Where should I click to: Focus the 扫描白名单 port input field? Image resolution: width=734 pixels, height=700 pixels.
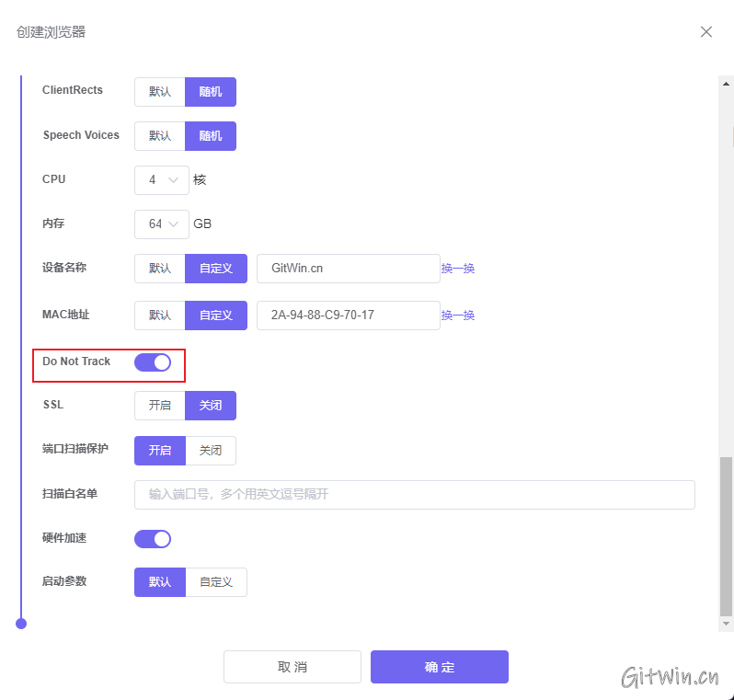click(x=414, y=495)
